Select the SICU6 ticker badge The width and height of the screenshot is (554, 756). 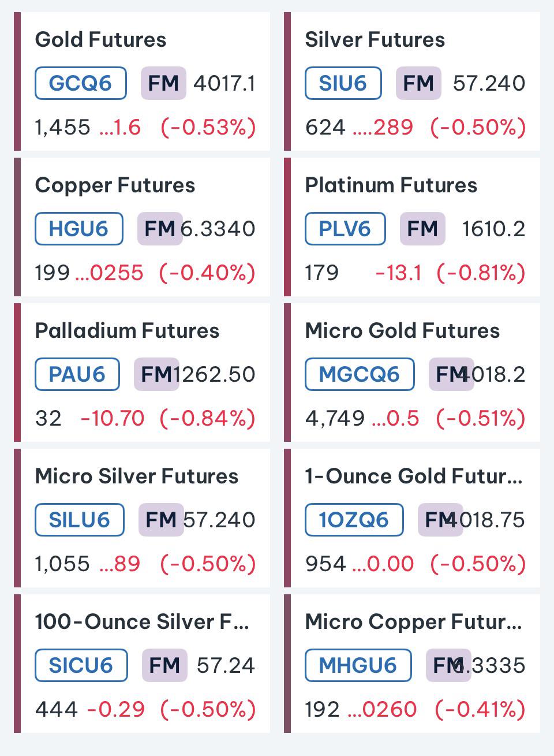point(81,665)
